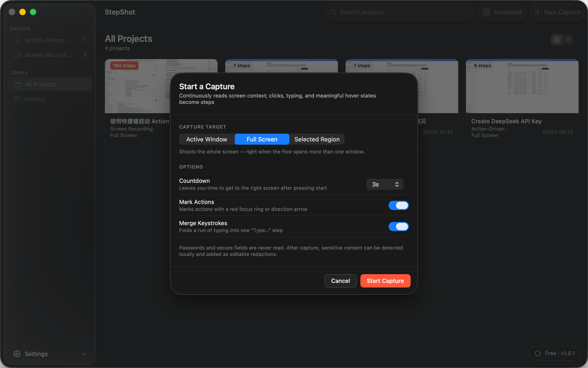Open Action-Driven captures in sidebar
The height and width of the screenshot is (368, 588).
50,40
